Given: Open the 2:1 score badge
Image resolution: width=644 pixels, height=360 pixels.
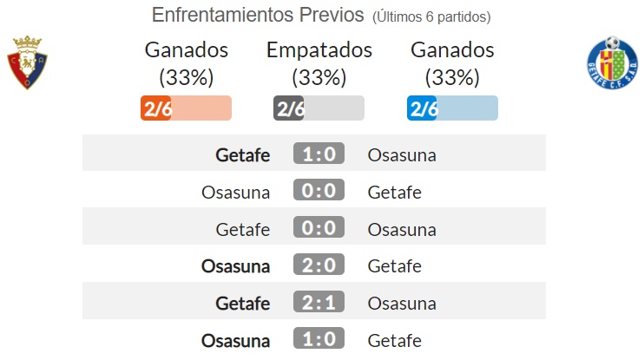Looking at the screenshot, I should tap(319, 301).
